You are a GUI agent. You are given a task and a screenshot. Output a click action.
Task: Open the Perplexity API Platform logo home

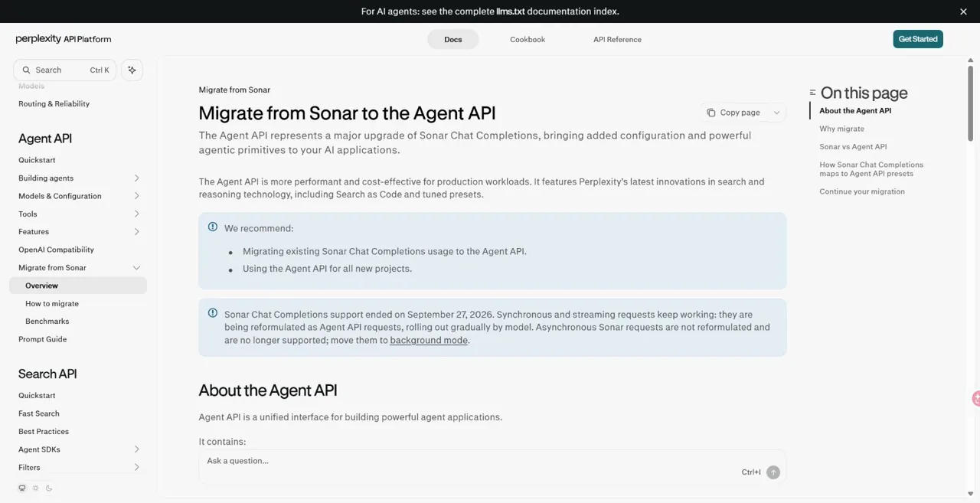point(64,39)
